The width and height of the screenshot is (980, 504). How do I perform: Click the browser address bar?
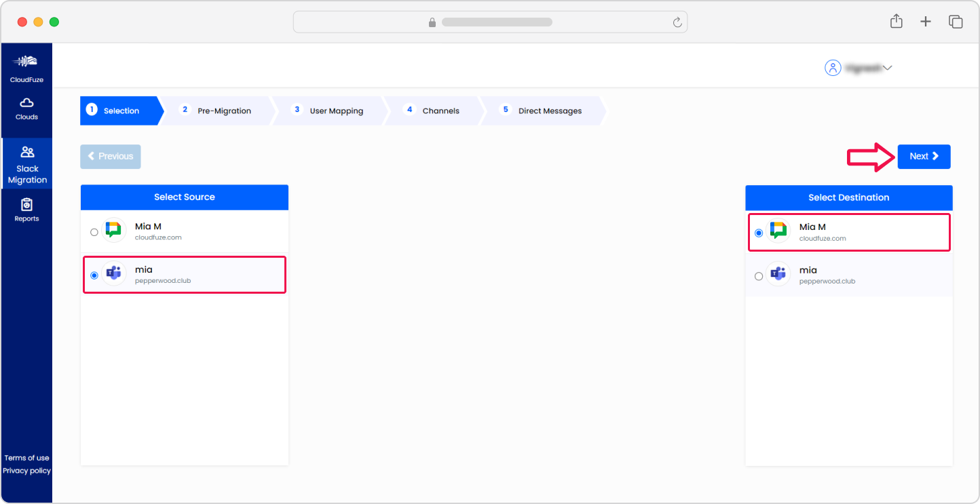(490, 22)
